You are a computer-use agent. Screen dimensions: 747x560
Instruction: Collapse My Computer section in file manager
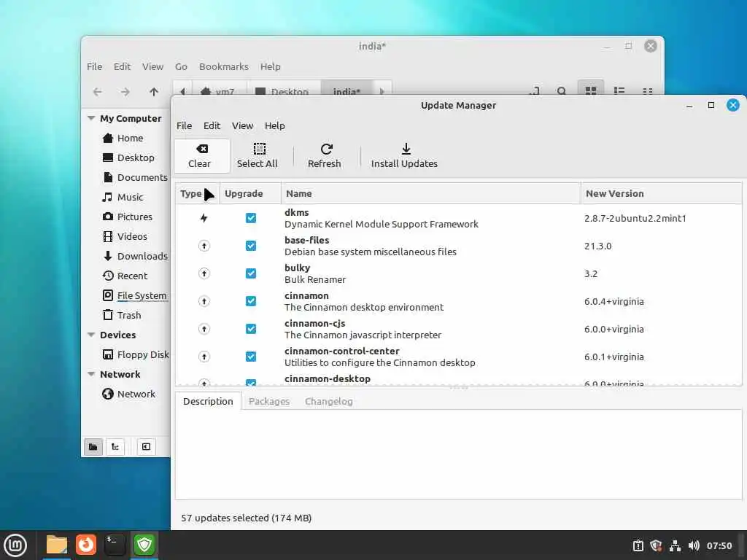[x=91, y=118]
